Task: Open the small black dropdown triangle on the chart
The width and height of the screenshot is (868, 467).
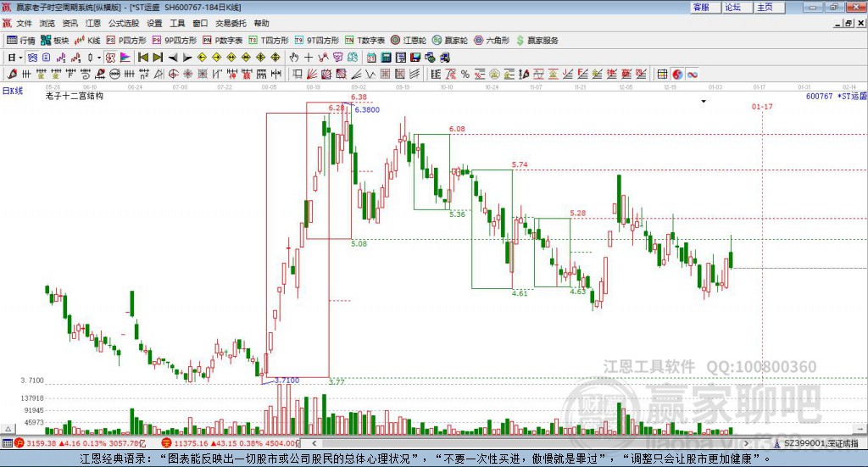Action: coord(704,101)
